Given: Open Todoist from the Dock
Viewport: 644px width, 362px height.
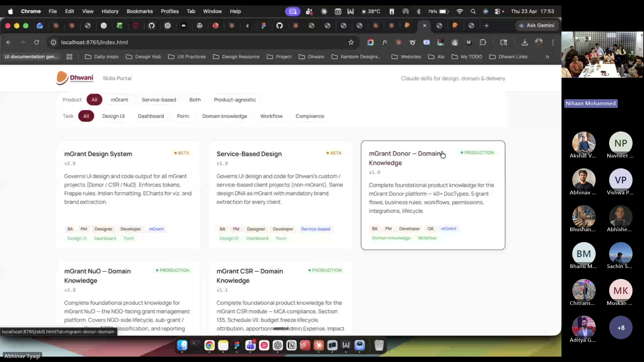Looking at the screenshot, I should pos(305,346).
